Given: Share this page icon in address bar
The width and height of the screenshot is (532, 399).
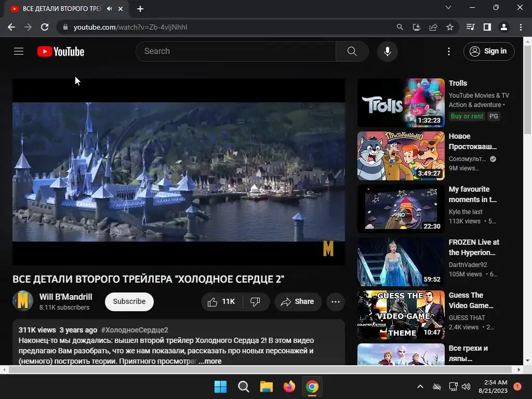Looking at the screenshot, I should point(433,27).
